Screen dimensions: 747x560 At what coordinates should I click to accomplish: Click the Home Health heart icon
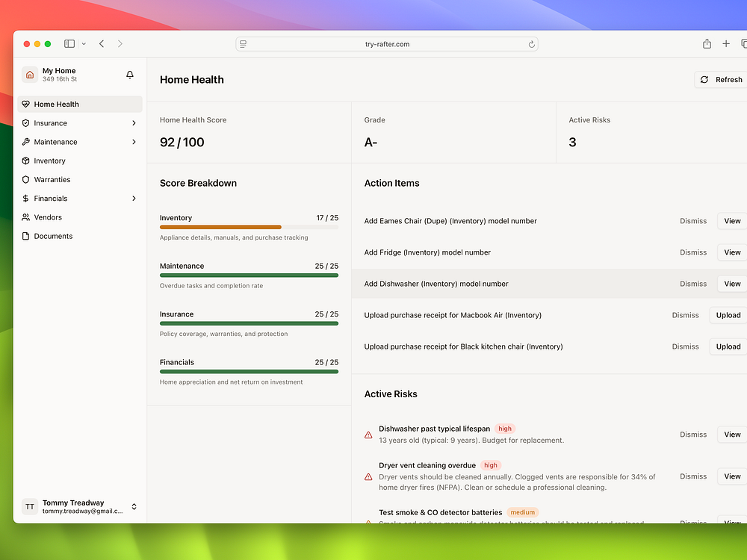25,105
